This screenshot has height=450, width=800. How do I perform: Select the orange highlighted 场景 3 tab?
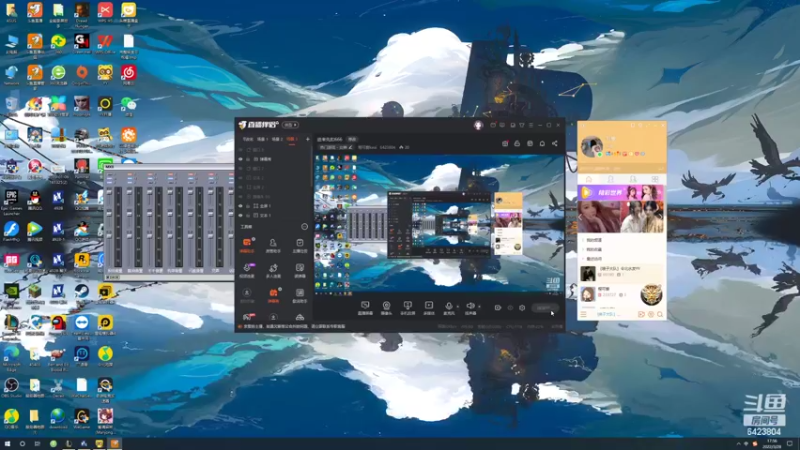[x=292, y=139]
